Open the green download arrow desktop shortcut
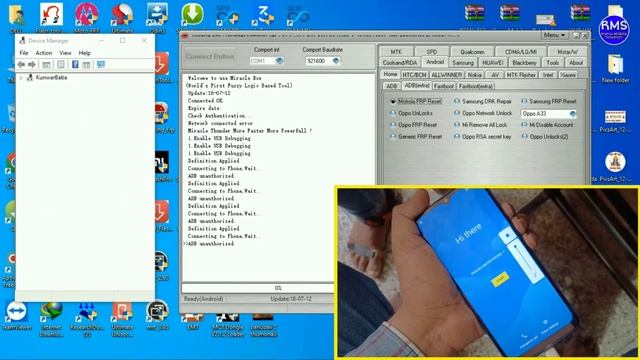This screenshot has height=360, width=640. point(192,16)
